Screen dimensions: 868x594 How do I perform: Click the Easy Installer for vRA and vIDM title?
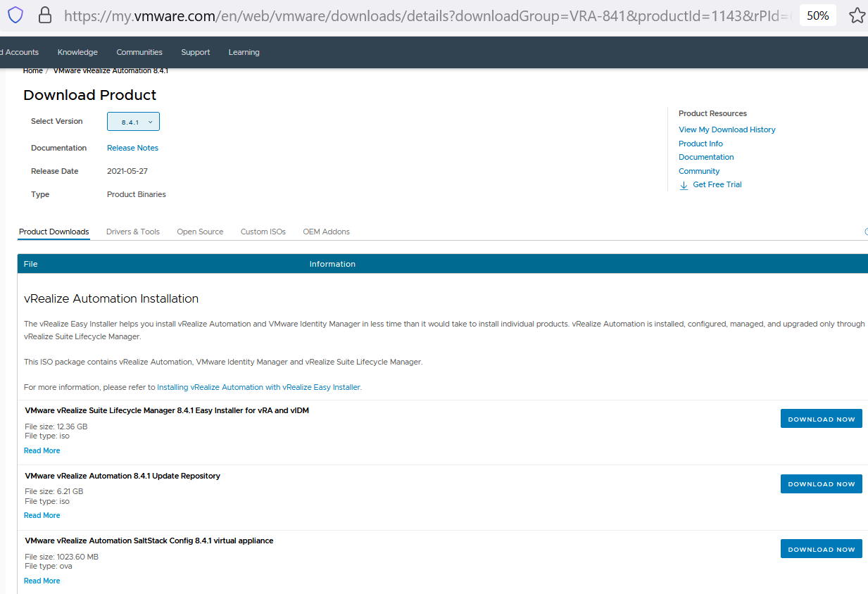pyautogui.click(x=167, y=410)
